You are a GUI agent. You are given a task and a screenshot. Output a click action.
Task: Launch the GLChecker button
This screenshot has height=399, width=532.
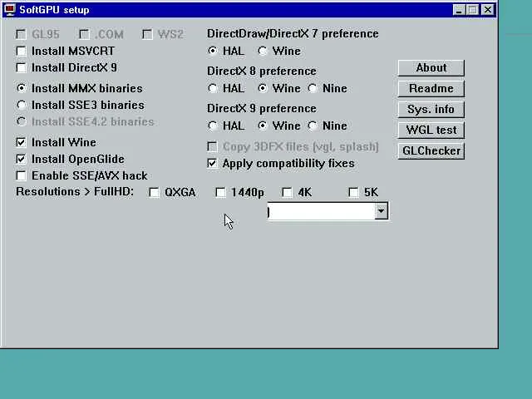pyautogui.click(x=431, y=150)
